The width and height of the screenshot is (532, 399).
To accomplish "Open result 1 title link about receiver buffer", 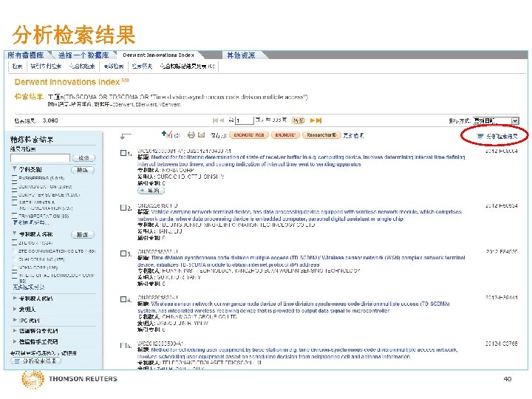I will [x=301, y=161].
